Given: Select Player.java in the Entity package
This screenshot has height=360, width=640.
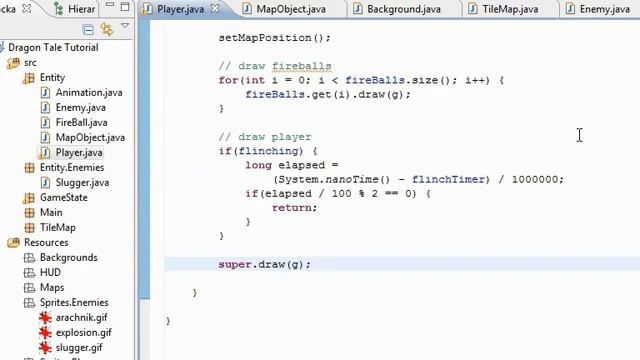Looking at the screenshot, I should [x=79, y=153].
